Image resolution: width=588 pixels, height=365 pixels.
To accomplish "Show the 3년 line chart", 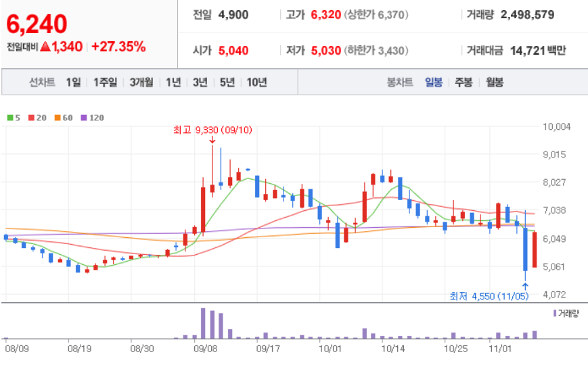I will click(x=200, y=82).
